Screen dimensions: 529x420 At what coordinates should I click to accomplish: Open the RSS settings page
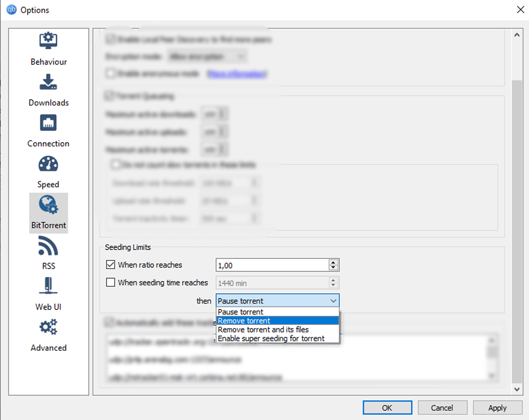[49, 253]
